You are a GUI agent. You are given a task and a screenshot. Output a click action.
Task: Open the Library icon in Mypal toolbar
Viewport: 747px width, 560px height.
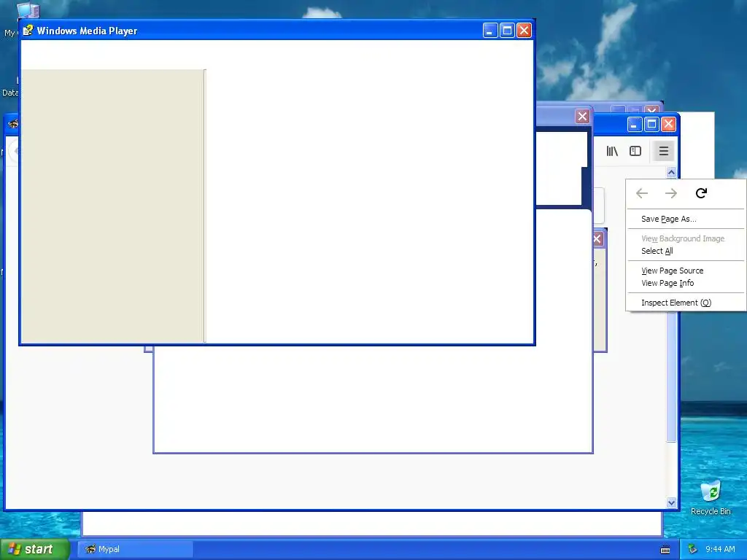coord(612,152)
